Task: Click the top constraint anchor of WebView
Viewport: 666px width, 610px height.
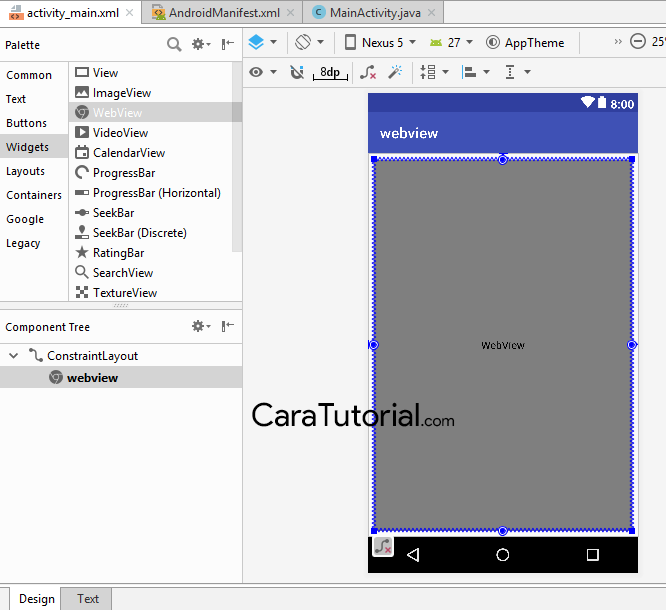Action: click(503, 160)
